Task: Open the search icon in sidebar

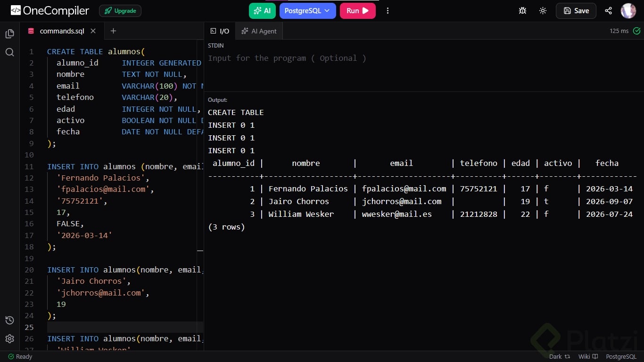Action: click(x=9, y=52)
